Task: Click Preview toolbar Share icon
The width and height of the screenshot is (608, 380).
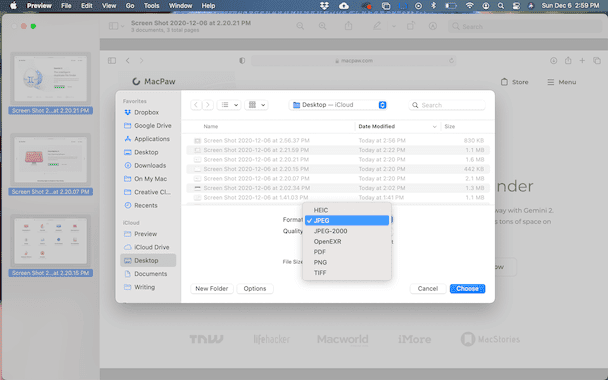Action: point(349,26)
